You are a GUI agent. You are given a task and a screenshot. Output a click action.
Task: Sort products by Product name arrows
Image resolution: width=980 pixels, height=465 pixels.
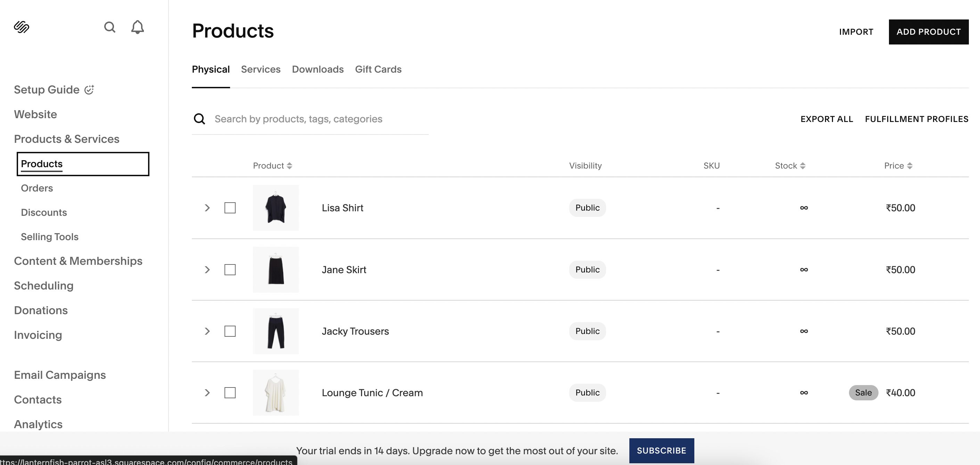(289, 166)
